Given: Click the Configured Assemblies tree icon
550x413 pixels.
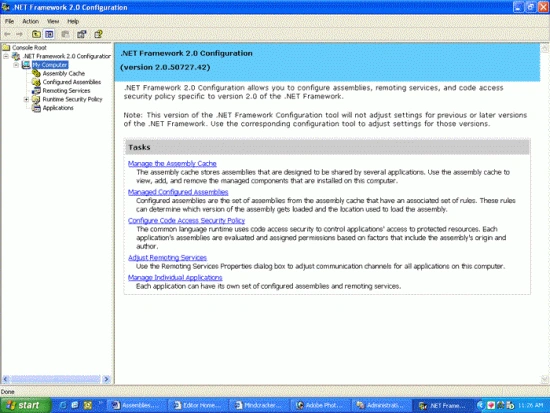Looking at the screenshot, I should click(x=36, y=82).
